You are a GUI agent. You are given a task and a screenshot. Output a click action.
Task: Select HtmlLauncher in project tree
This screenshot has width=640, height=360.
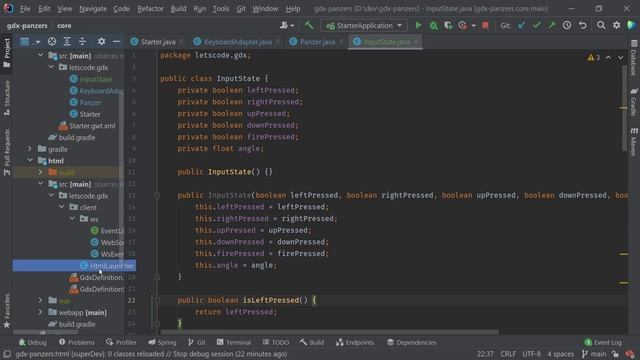coord(74,266)
